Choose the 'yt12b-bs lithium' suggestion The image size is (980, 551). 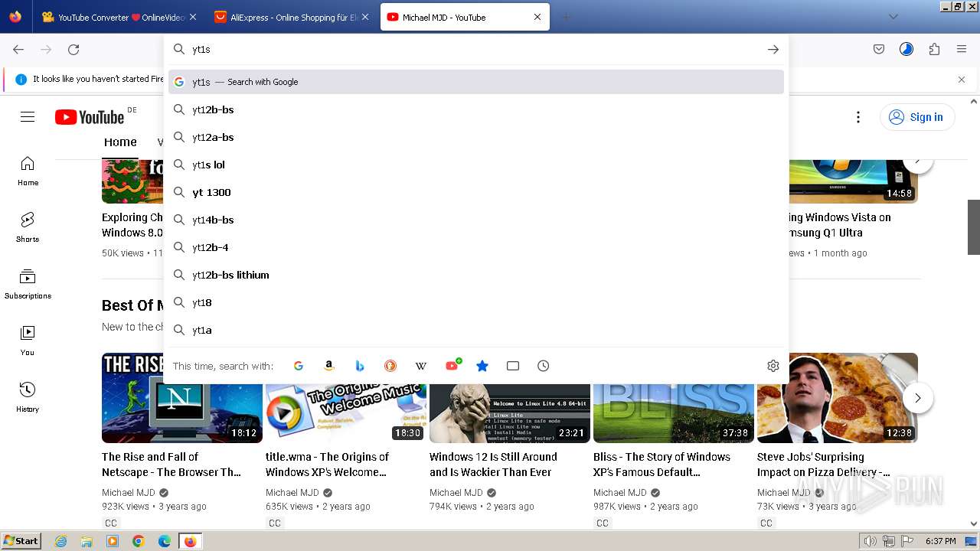(476, 275)
